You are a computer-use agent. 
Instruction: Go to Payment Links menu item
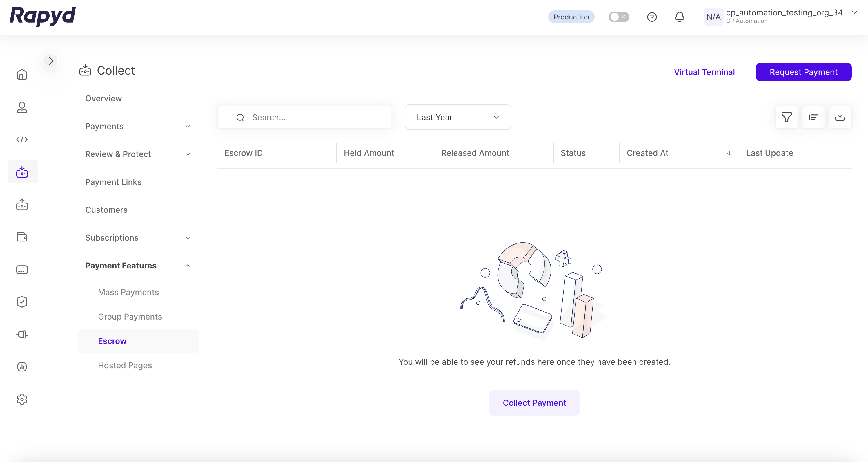pyautogui.click(x=113, y=182)
